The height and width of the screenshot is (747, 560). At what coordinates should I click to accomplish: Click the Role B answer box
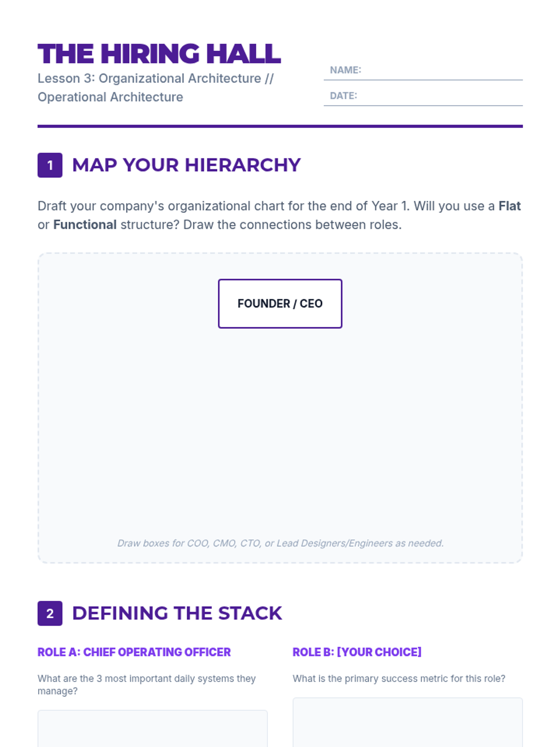coord(407,722)
